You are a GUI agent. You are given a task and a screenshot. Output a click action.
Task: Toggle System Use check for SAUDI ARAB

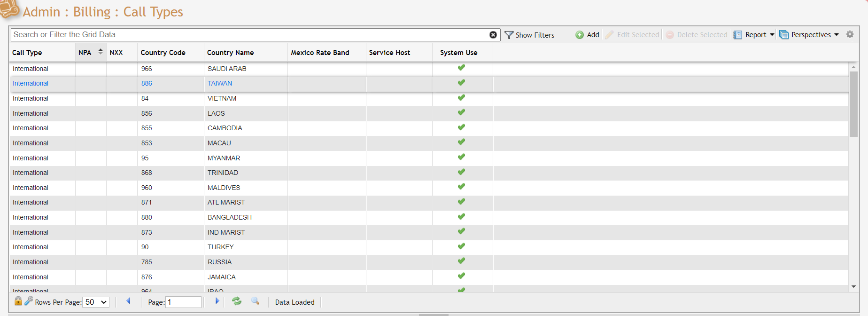pyautogui.click(x=461, y=68)
